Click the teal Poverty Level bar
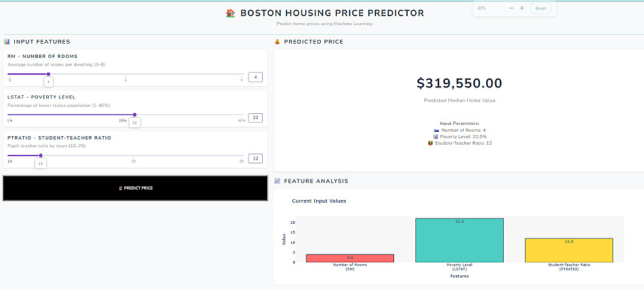Screen dimensions: 644x290 pyautogui.click(x=459, y=240)
